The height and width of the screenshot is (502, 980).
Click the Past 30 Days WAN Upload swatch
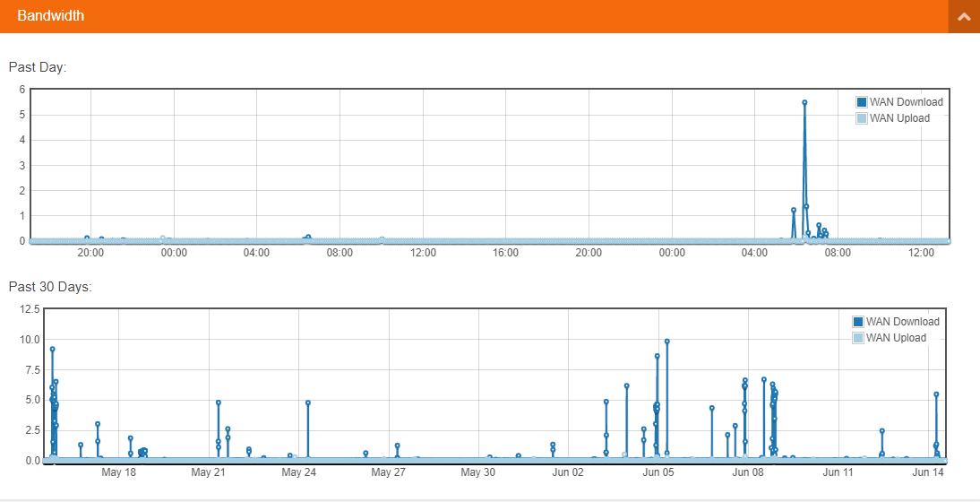tap(858, 338)
